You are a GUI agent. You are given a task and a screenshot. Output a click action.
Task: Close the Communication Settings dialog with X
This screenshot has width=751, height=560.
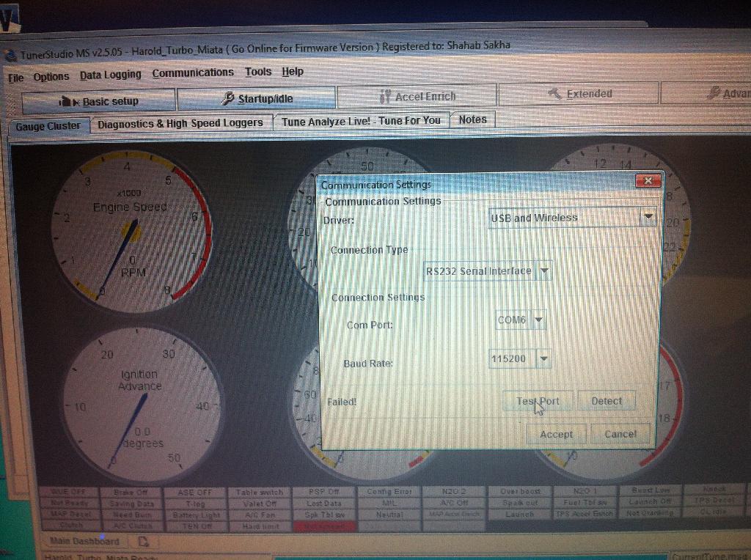click(x=648, y=180)
